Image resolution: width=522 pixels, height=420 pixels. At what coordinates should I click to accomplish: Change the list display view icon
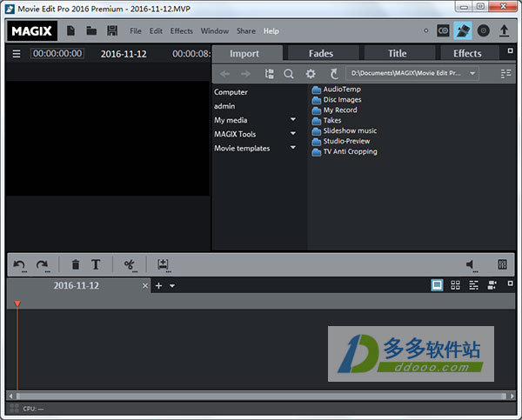505,74
